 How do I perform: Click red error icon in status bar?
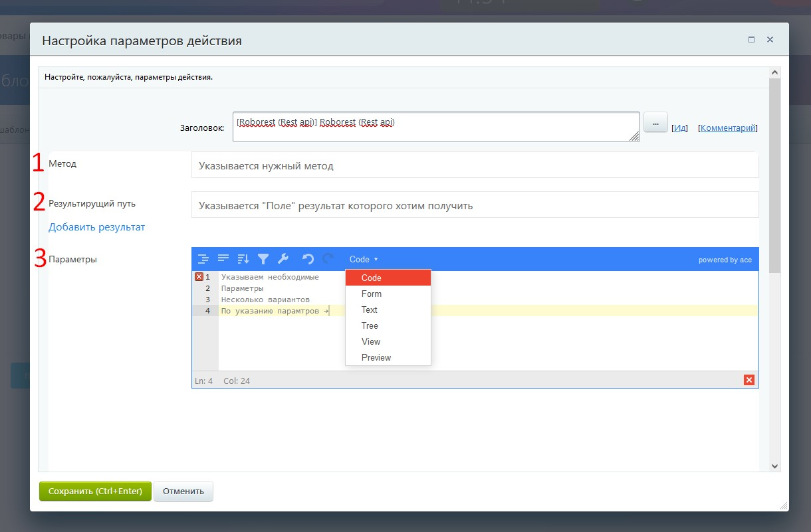pyautogui.click(x=749, y=380)
